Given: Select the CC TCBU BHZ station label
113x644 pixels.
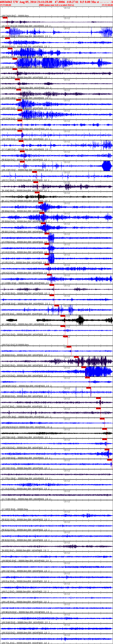Looking at the screenshot, I should point(26,499).
